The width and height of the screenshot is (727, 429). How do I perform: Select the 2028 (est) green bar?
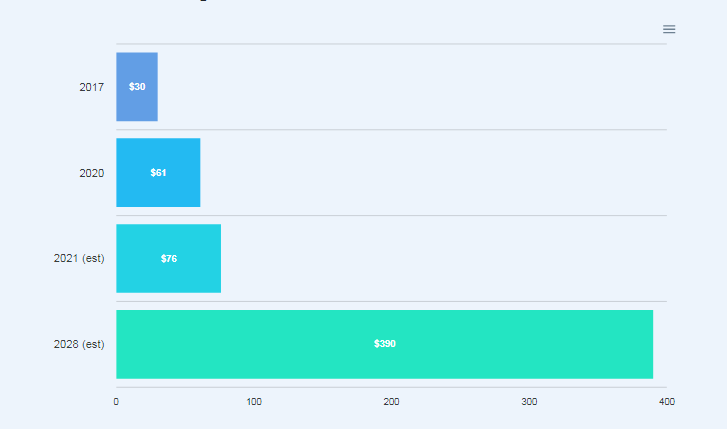384,344
